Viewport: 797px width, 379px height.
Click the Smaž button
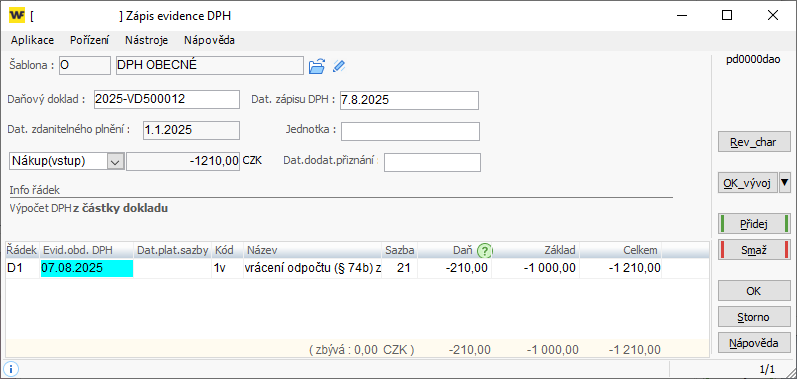point(754,250)
